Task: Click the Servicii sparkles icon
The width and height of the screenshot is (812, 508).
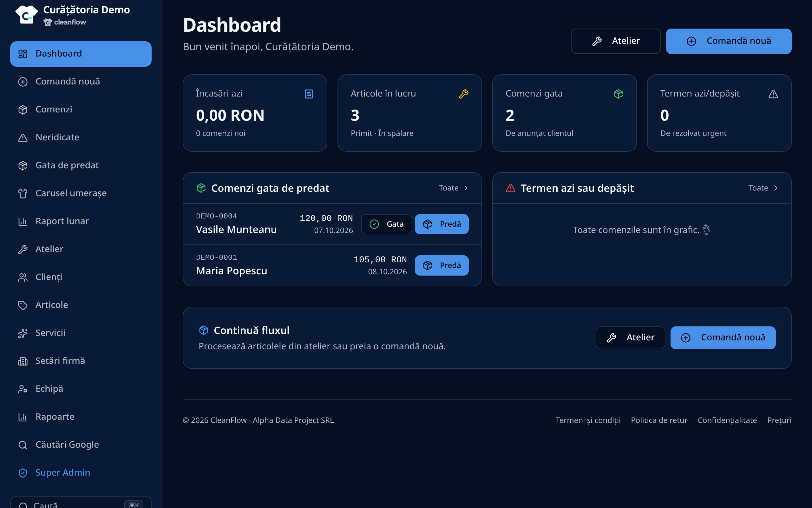Action: tap(23, 333)
